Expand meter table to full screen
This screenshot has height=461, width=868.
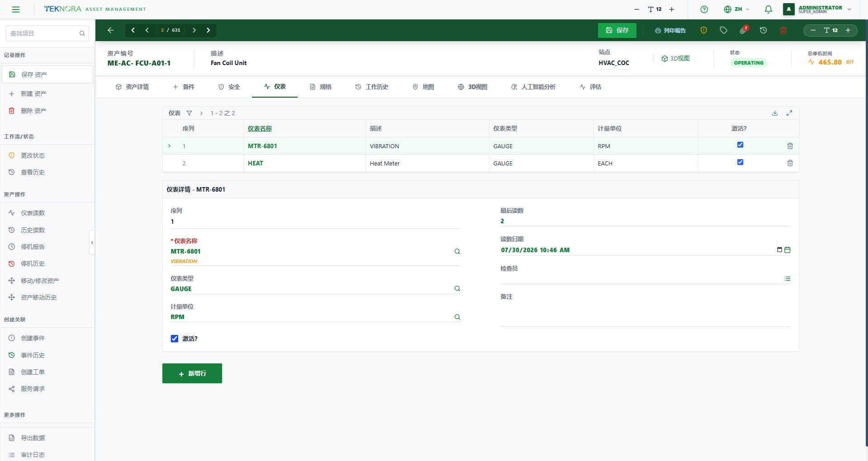tap(789, 113)
